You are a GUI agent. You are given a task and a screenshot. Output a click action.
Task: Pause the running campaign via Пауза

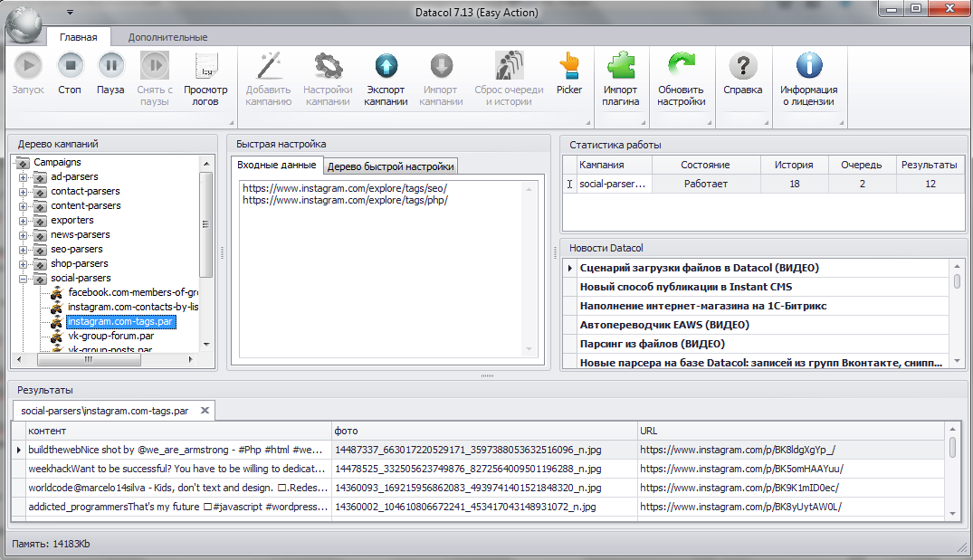110,66
